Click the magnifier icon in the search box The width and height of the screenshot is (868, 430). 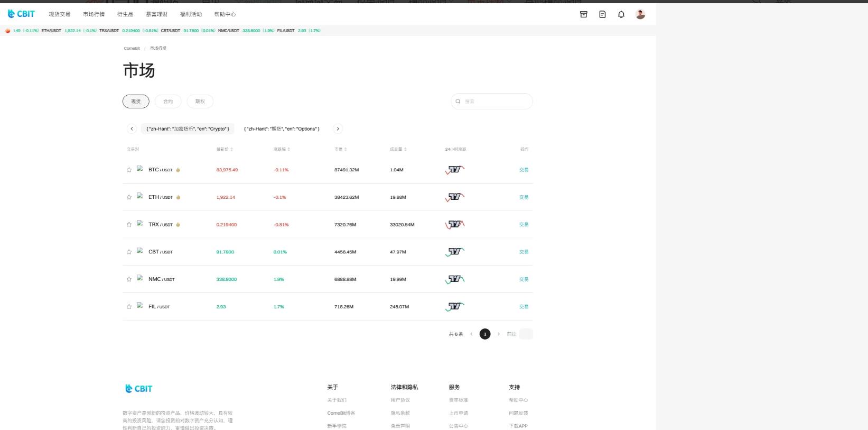tap(458, 102)
